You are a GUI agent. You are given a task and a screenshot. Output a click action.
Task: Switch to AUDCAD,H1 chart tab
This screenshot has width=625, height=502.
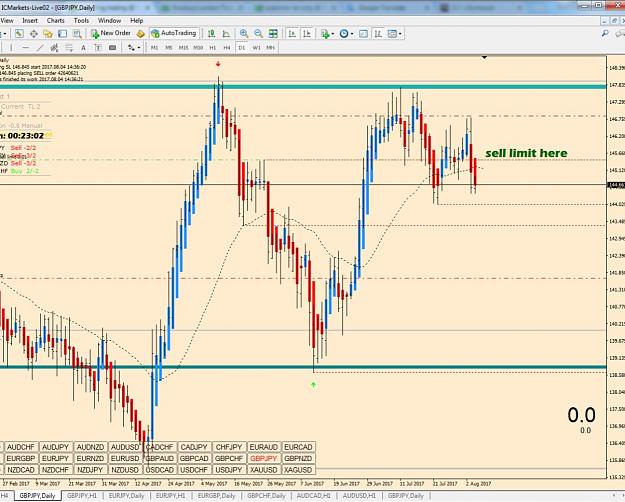click(314, 496)
